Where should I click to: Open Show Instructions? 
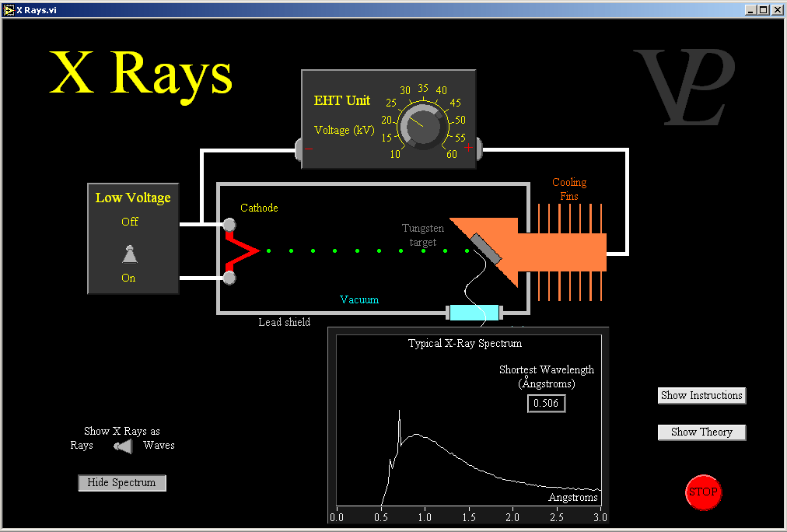(x=701, y=395)
